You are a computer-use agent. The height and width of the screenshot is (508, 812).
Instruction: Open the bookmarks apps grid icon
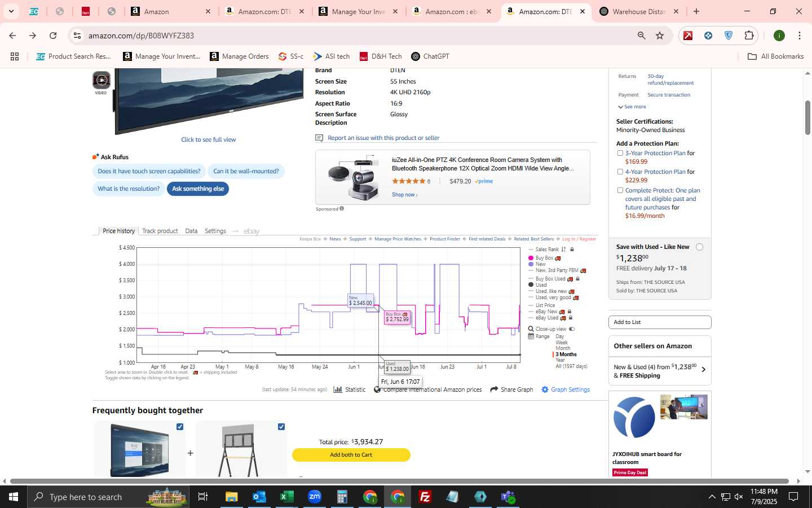click(x=15, y=56)
